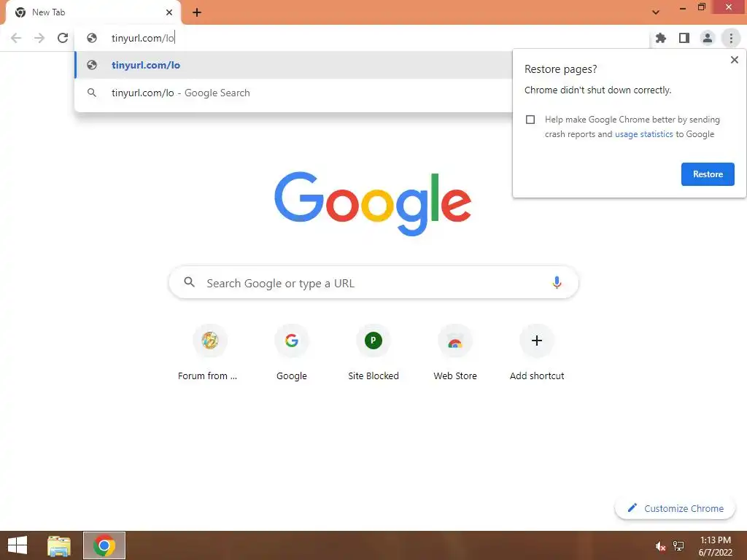Screen dimensions: 747x560
Task: Open File Explorer from the taskbar
Action: coord(59,545)
